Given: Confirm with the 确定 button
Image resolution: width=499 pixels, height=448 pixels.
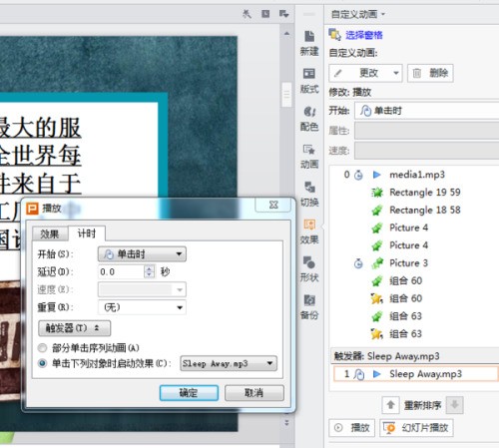Looking at the screenshot, I should click(x=189, y=393).
